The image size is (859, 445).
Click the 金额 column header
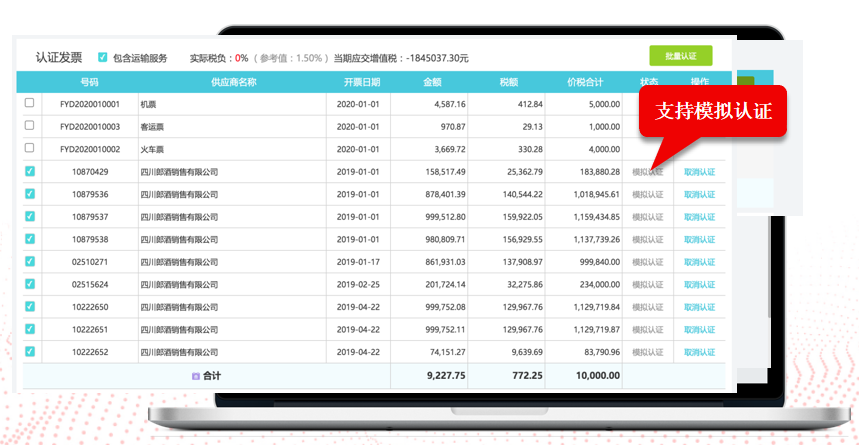pyautogui.click(x=432, y=81)
